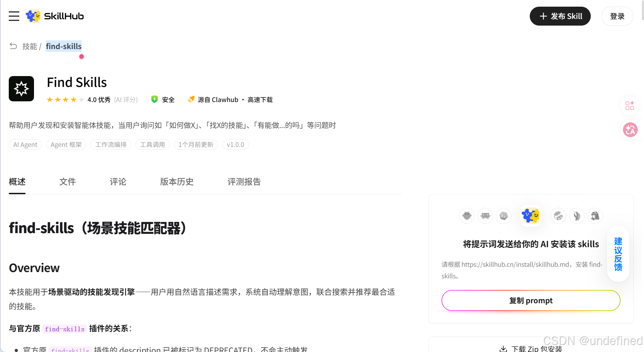
Task: Click the (AI 评分) label
Action: 126,100
